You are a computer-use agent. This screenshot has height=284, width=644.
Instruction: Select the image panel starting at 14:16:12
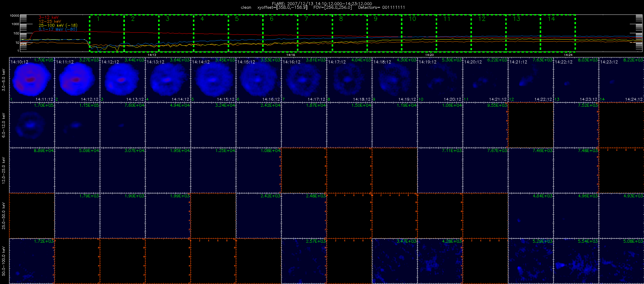coord(304,80)
